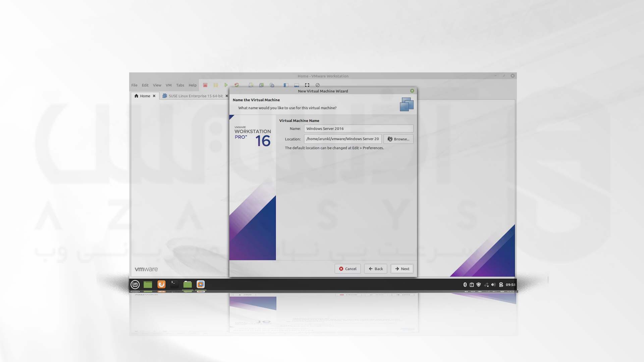Click the VMware Workstation Pro icon
Image resolution: width=644 pixels, height=362 pixels.
(x=200, y=285)
